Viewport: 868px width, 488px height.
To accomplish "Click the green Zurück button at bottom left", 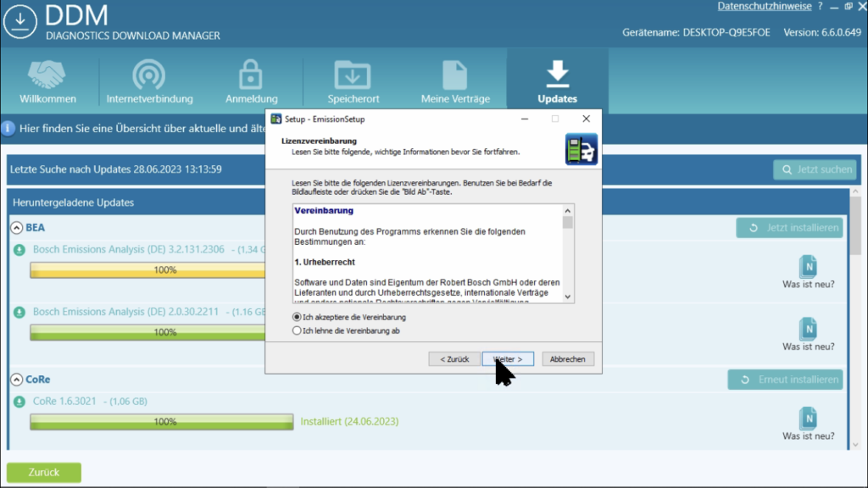I will tap(44, 473).
